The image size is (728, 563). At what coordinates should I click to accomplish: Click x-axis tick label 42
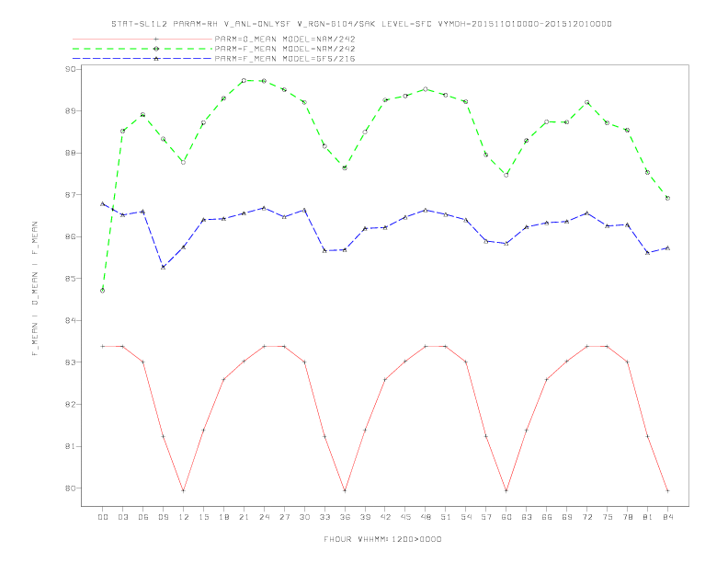point(385,517)
